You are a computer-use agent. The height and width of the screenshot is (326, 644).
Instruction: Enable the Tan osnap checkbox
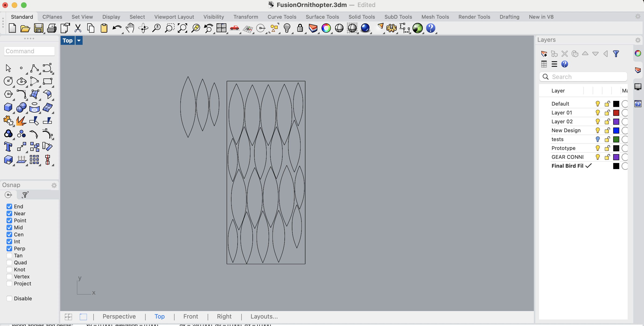click(9, 255)
